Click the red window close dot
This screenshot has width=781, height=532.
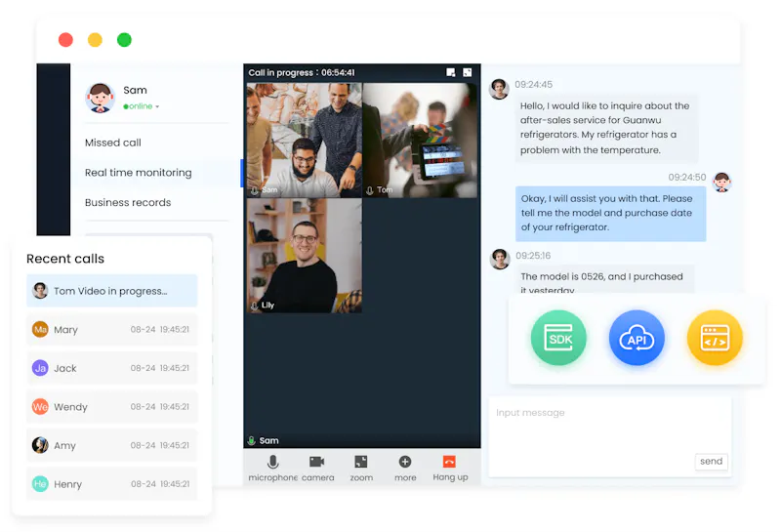click(65, 40)
